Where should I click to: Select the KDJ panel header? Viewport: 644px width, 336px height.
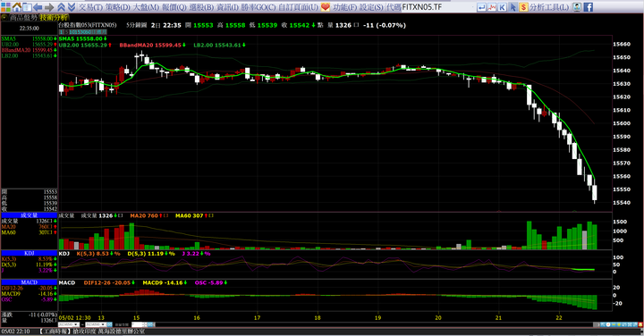tap(30, 253)
